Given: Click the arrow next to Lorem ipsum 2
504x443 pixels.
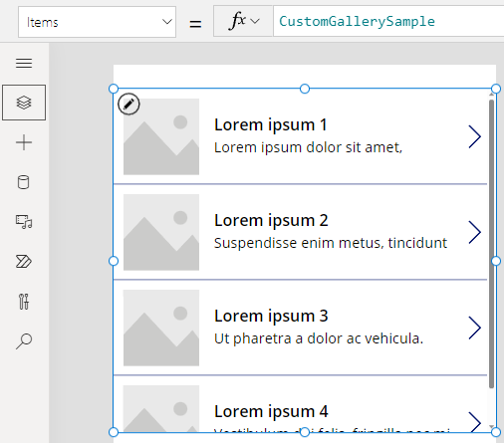Looking at the screenshot, I should coord(475,232).
